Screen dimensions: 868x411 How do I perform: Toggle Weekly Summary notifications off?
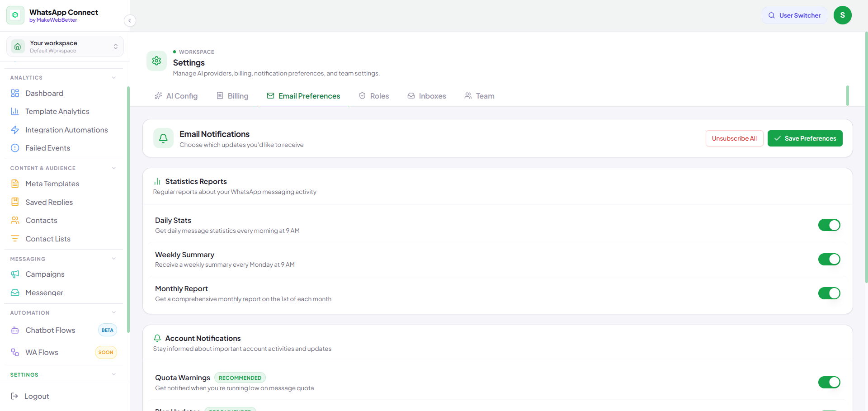[829, 259]
